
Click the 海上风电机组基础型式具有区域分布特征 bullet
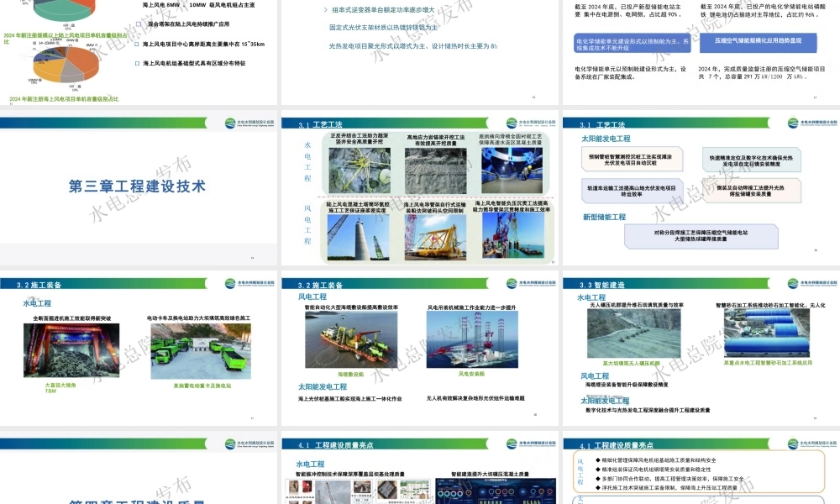[x=194, y=63]
